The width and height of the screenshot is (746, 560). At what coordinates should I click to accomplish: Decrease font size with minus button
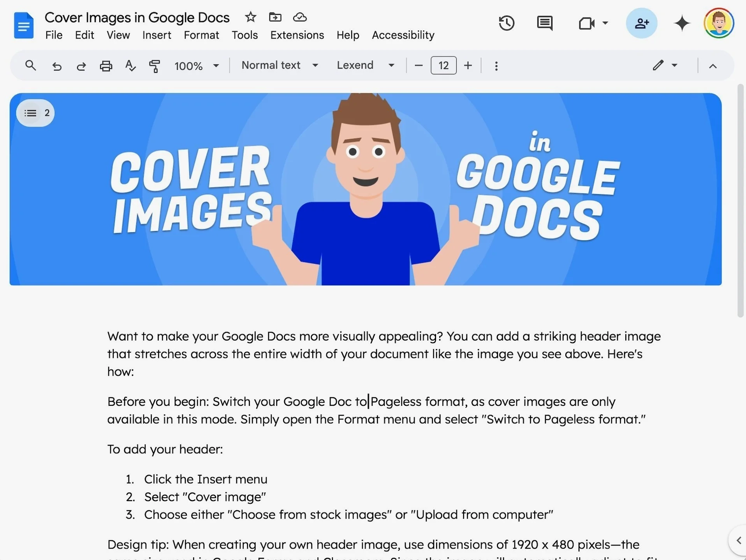[x=419, y=65]
